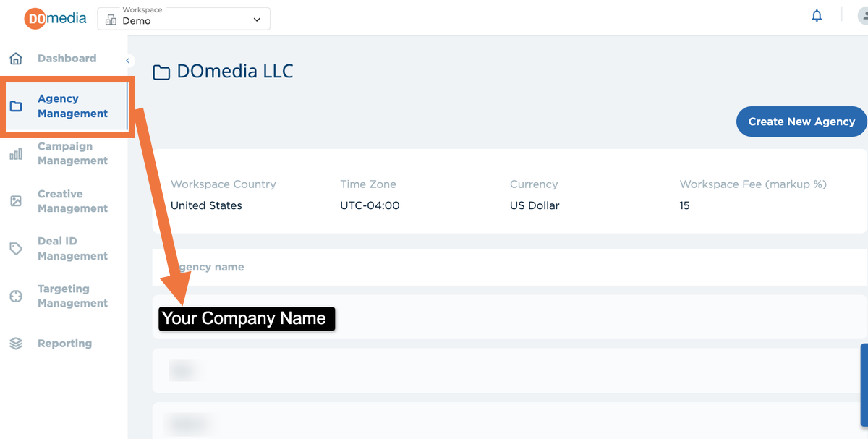Open the user profile avatar

(861, 16)
